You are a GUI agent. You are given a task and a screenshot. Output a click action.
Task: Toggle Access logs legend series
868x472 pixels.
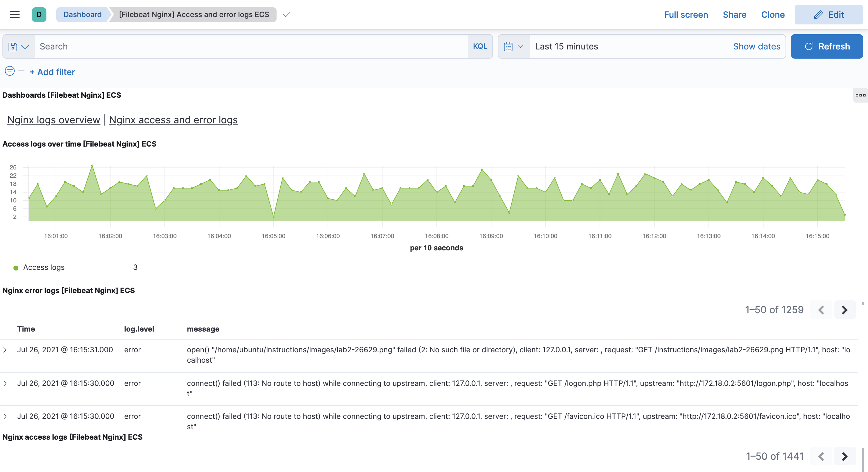(44, 267)
